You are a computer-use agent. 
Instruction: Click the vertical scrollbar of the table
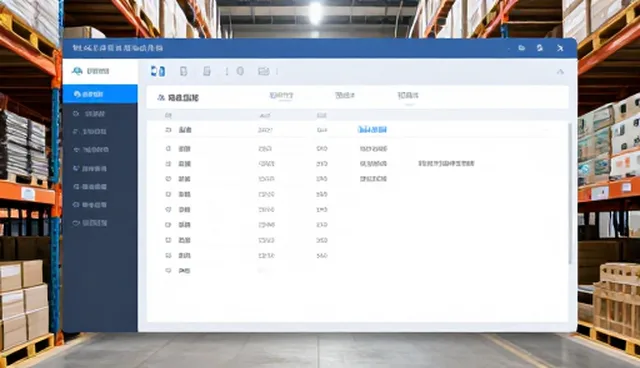(x=570, y=193)
